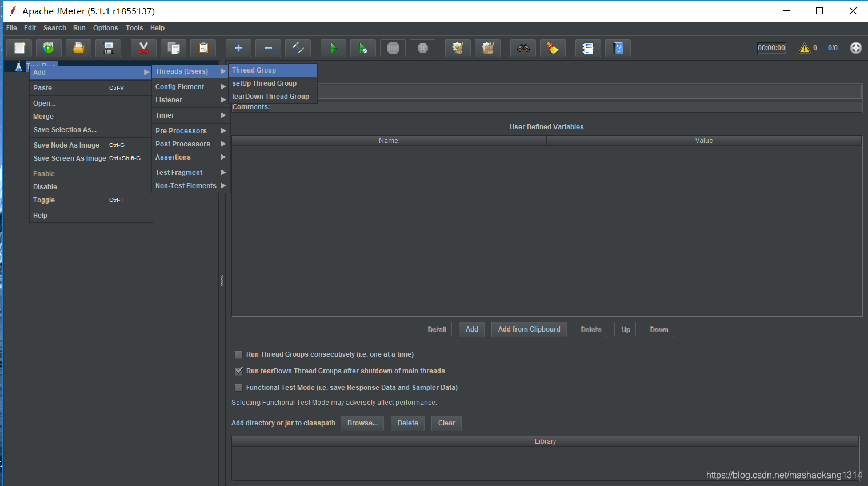
Task: Expand the Config Element submenu
Action: [191, 87]
